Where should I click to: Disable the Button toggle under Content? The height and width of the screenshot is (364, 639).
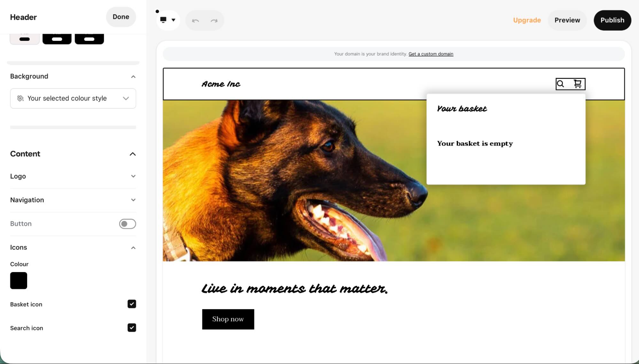(x=127, y=224)
